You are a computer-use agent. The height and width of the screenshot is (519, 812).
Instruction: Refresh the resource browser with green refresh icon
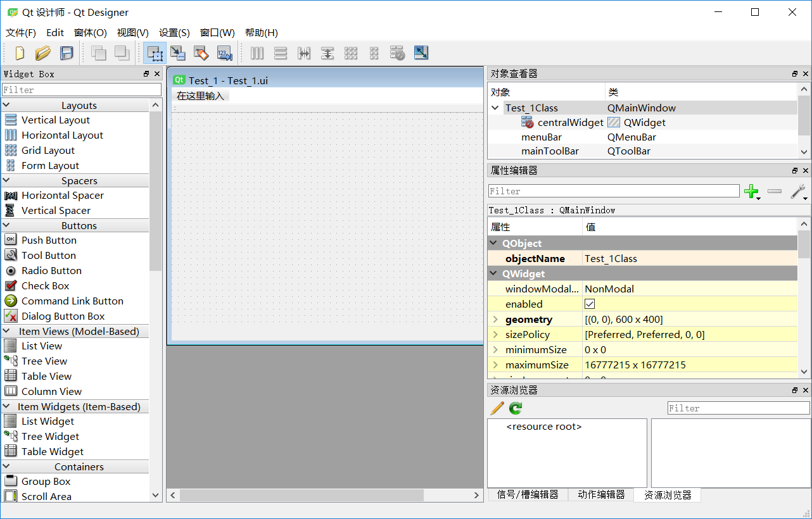tap(515, 408)
